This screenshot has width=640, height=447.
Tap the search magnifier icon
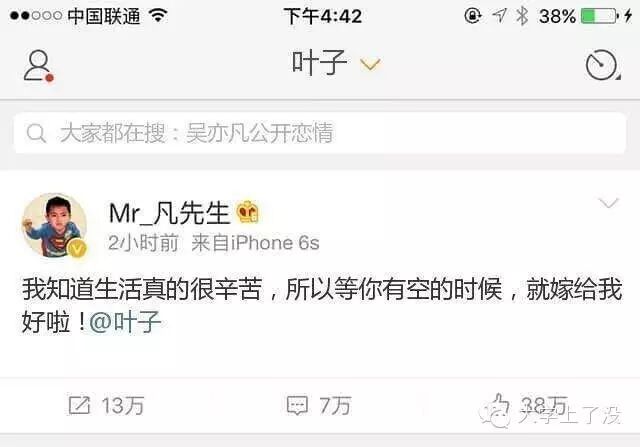pyautogui.click(x=36, y=133)
